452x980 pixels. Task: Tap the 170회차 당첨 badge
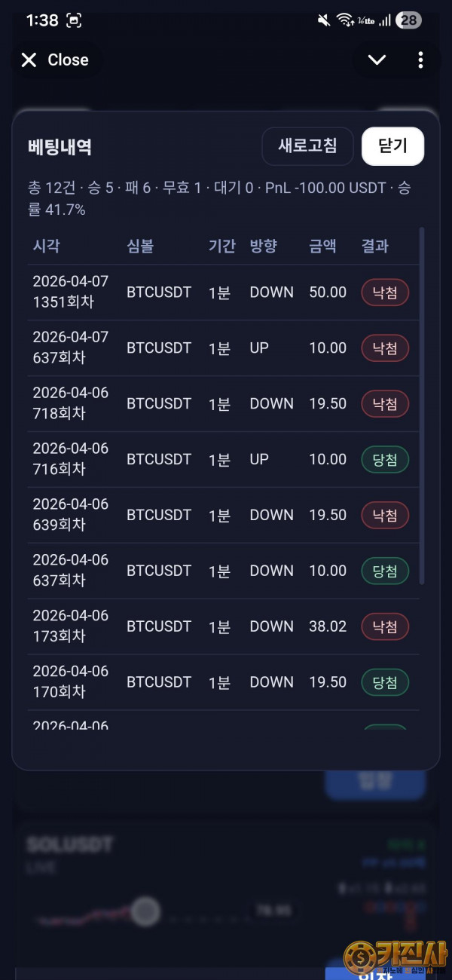pyautogui.click(x=385, y=682)
